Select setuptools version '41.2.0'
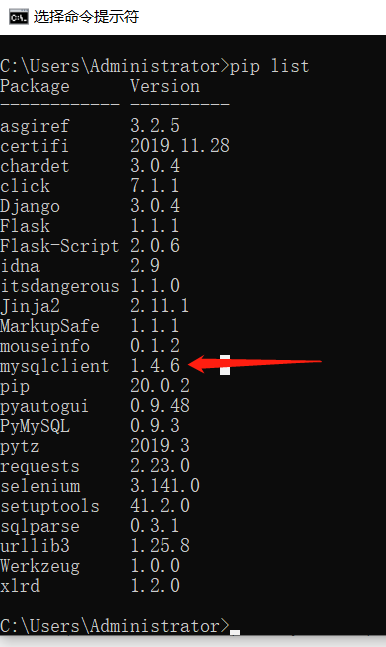The width and height of the screenshot is (386, 647). [x=160, y=506]
